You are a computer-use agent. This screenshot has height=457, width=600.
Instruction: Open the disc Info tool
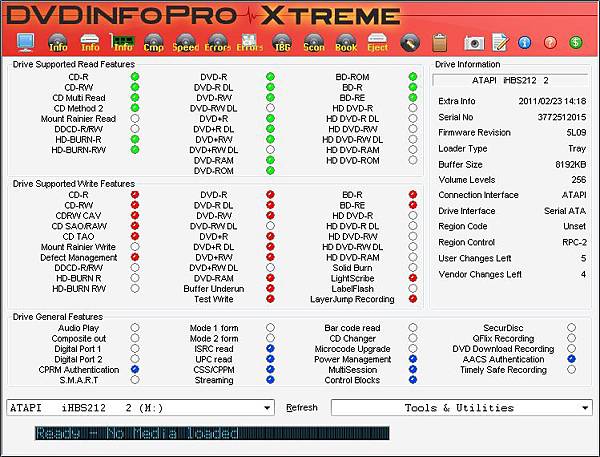(58, 42)
